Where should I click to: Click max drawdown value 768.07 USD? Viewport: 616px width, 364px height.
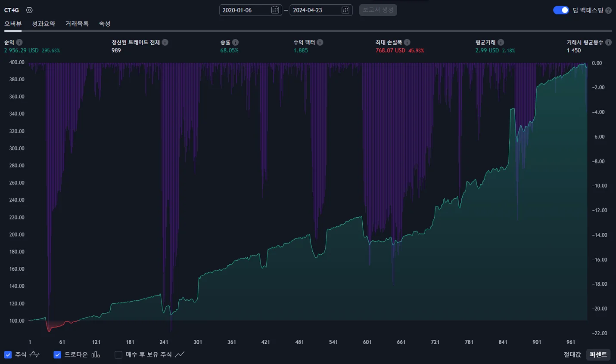tap(390, 50)
